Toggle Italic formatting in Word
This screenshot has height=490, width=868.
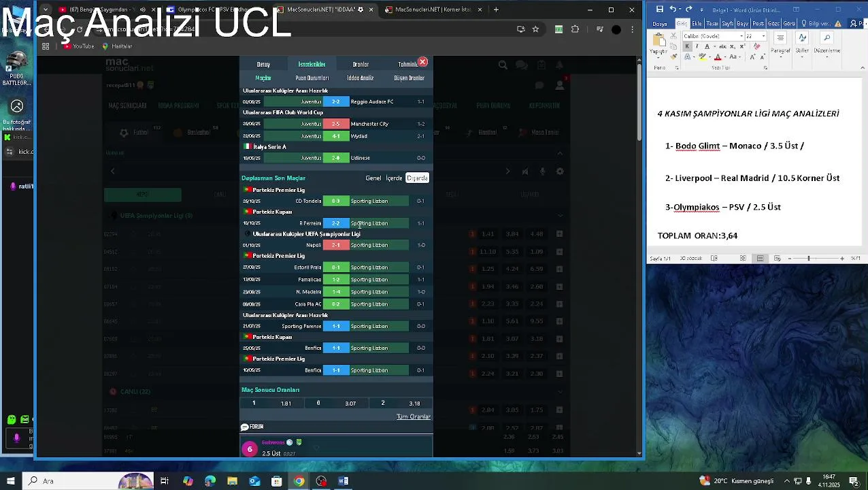(x=697, y=46)
